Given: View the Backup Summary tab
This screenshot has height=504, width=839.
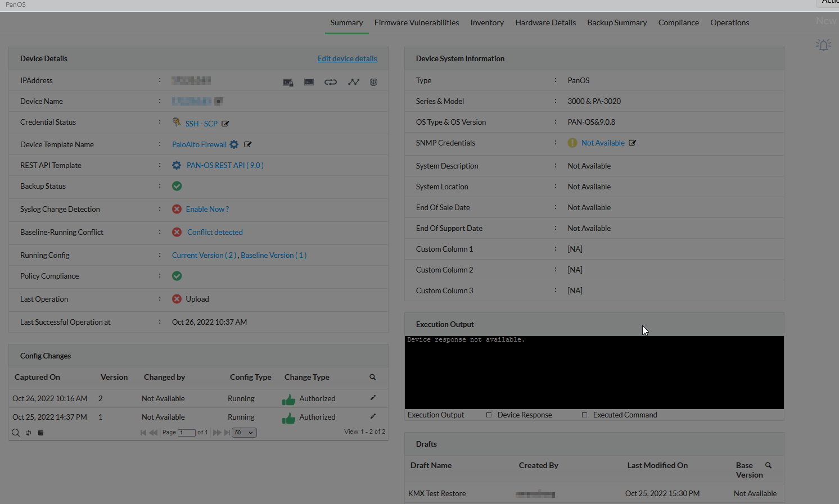Looking at the screenshot, I should (617, 22).
